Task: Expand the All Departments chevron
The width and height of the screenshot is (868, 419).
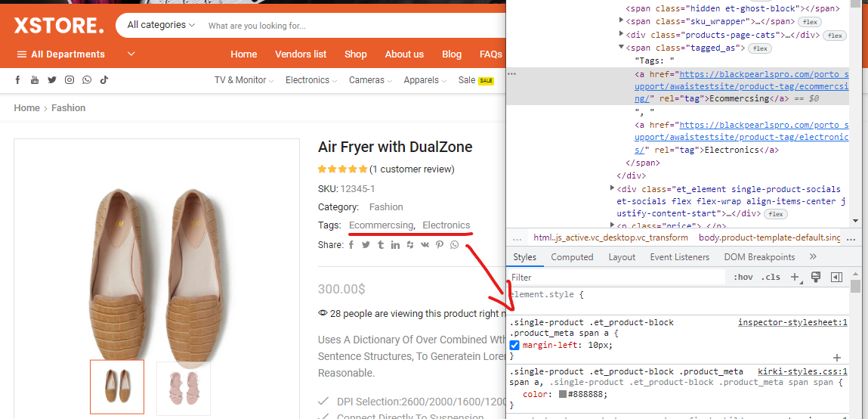Action: click(131, 54)
